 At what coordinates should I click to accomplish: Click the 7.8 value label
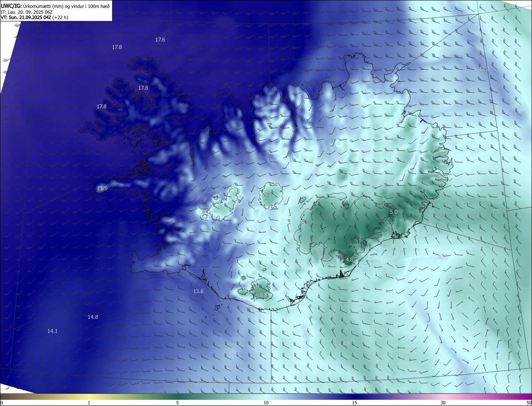pos(346,343)
